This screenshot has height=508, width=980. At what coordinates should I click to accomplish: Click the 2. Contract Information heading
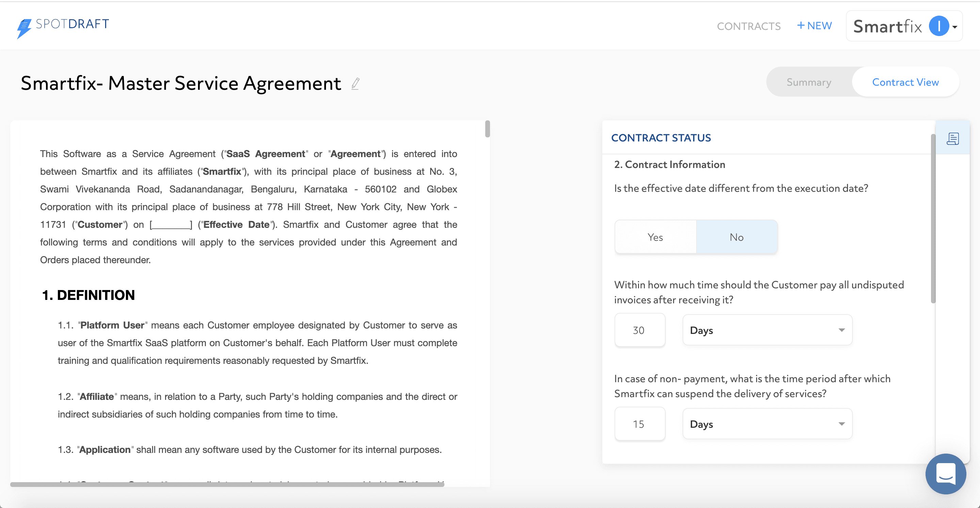click(x=670, y=164)
